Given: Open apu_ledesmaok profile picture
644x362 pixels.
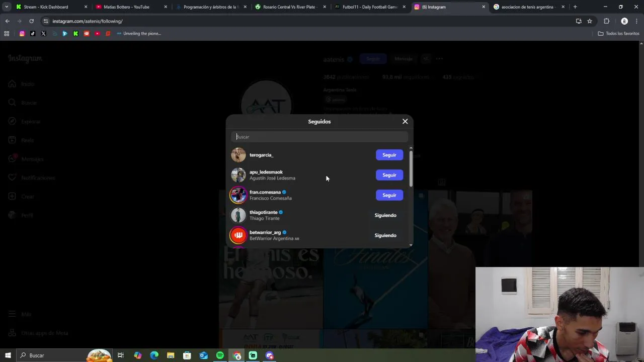Looking at the screenshot, I should pyautogui.click(x=238, y=175).
